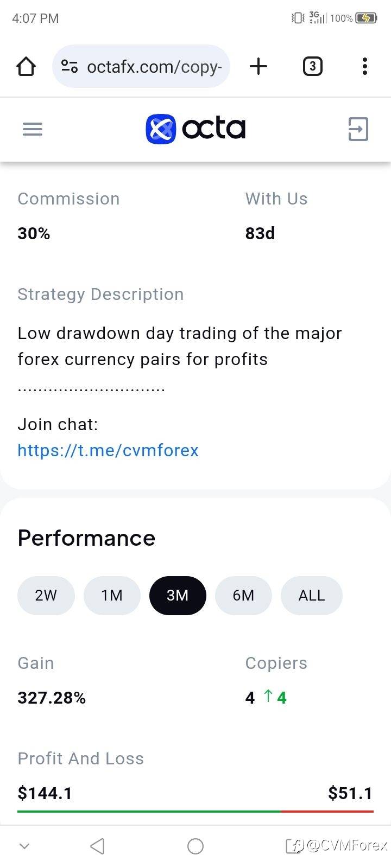Open Chrome three-dot overflow menu
The height and width of the screenshot is (868, 391).
click(x=365, y=67)
